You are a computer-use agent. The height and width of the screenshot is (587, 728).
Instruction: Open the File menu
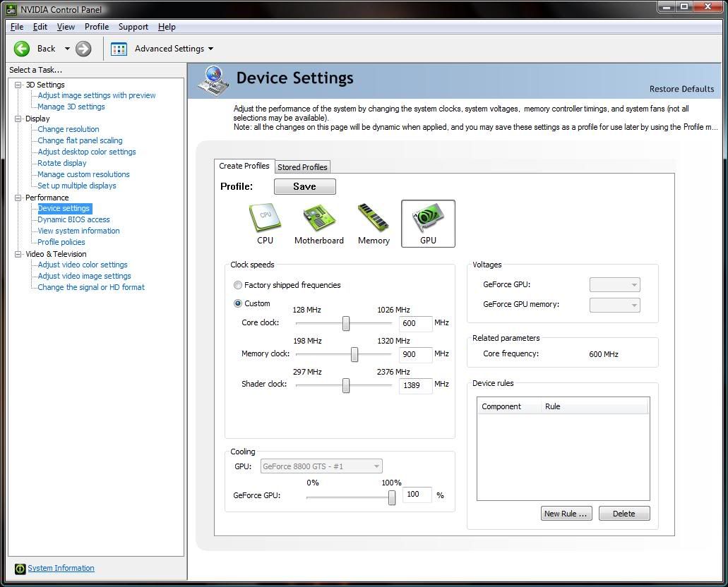pyautogui.click(x=17, y=27)
